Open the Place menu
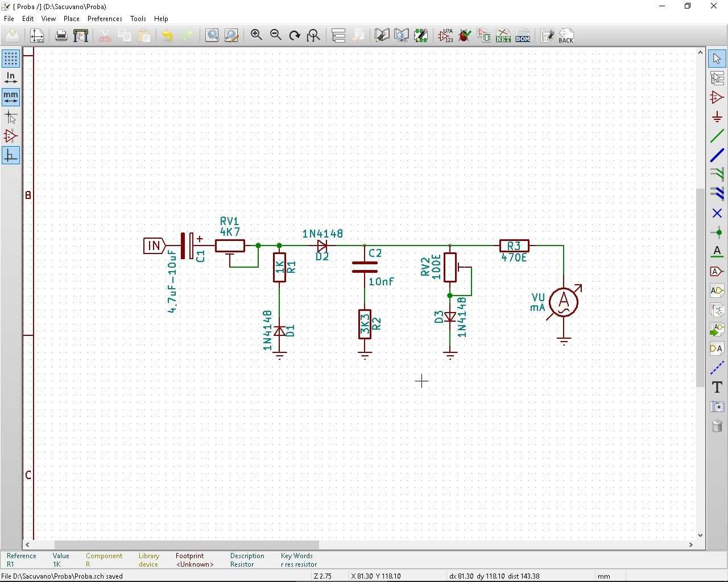Viewport: 728px width, 582px height. coord(72,19)
